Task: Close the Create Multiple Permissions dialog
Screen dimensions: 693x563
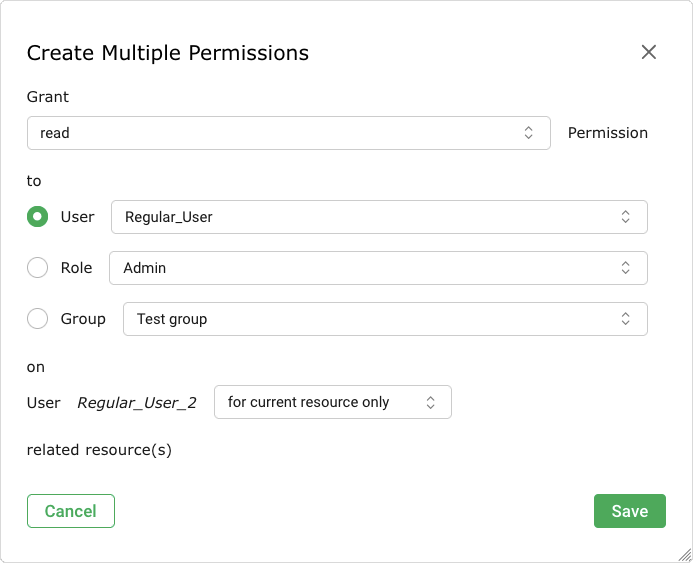Action: click(649, 52)
